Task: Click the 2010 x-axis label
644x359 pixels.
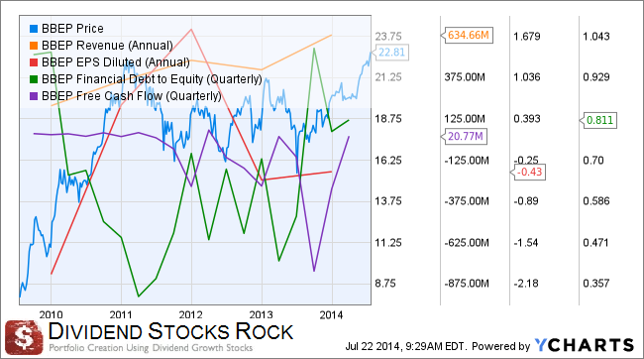Action: point(51,315)
